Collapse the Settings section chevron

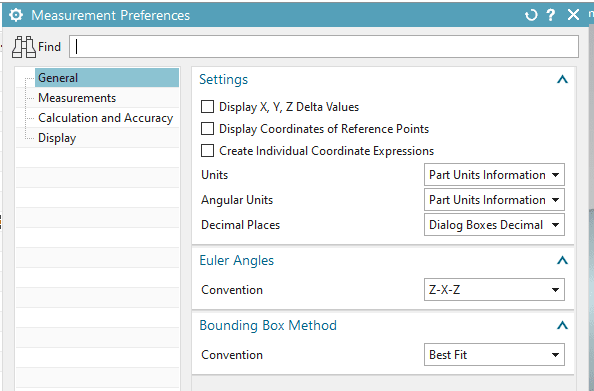562,80
